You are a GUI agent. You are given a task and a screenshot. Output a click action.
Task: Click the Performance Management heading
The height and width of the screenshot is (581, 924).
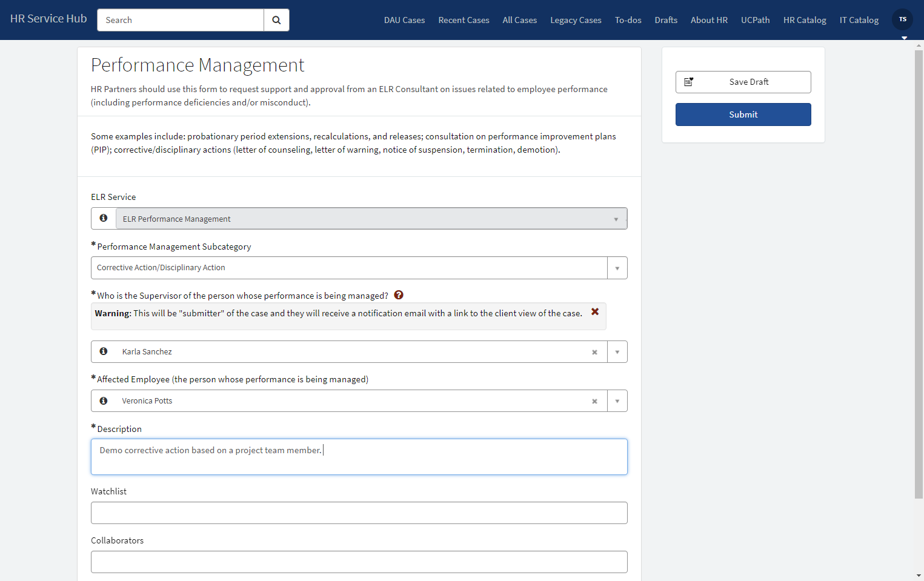198,65
